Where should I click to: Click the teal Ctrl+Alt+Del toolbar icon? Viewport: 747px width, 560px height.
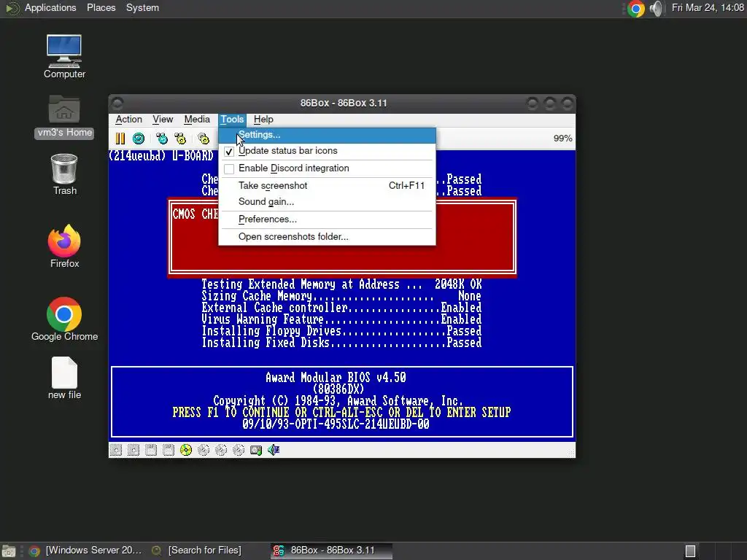tap(162, 139)
